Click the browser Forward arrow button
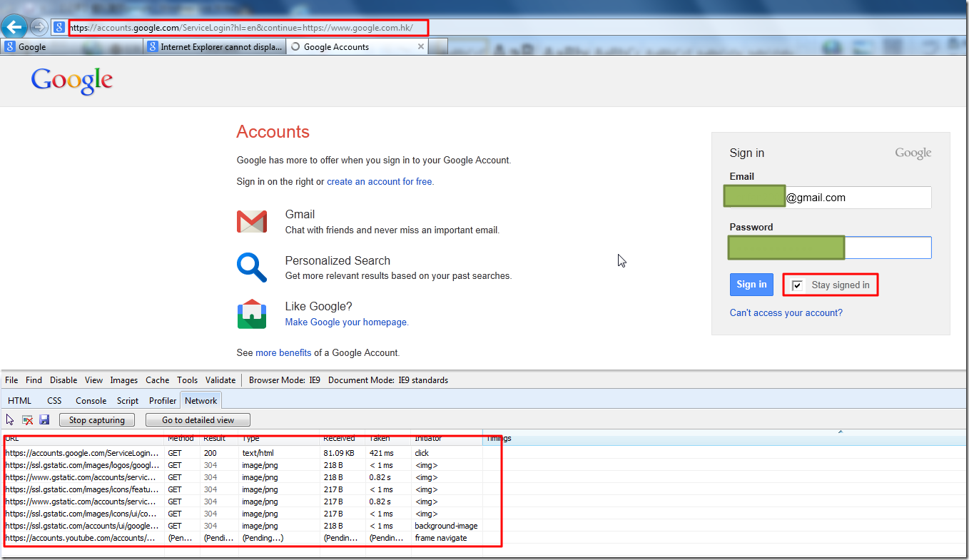The width and height of the screenshot is (969, 560). pyautogui.click(x=39, y=27)
